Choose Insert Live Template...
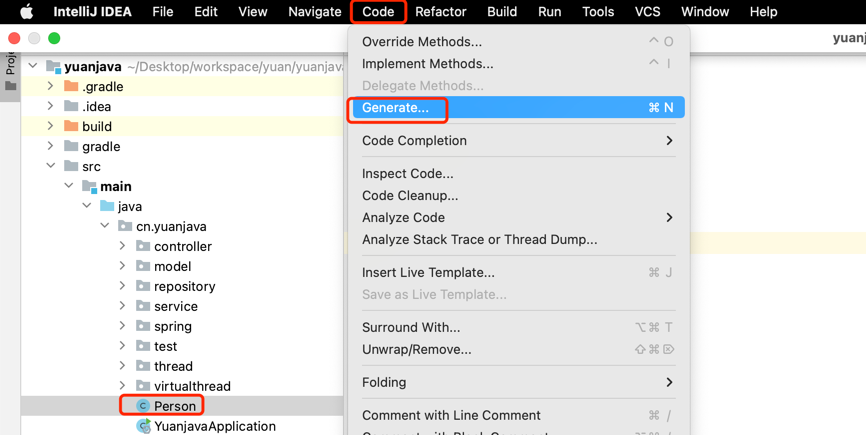The image size is (866, 435). click(518, 272)
